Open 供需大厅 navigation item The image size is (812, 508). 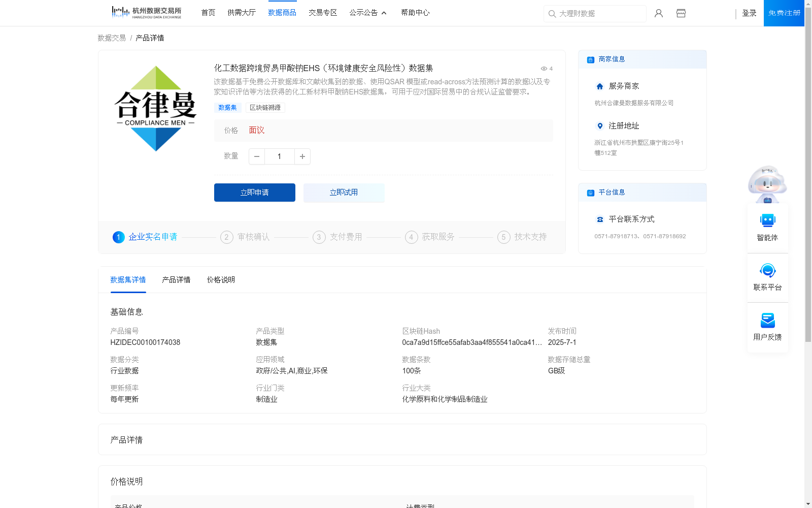point(242,13)
